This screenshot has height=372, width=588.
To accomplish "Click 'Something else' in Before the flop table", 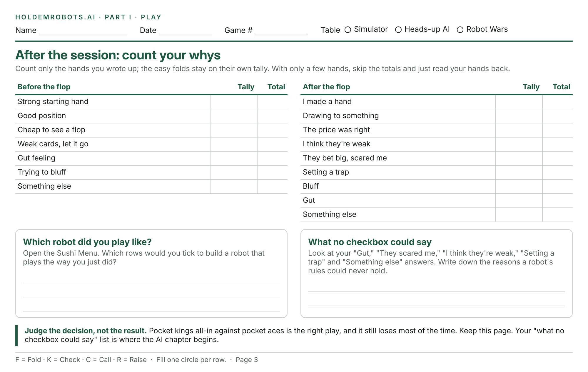I will pyautogui.click(x=44, y=186).
